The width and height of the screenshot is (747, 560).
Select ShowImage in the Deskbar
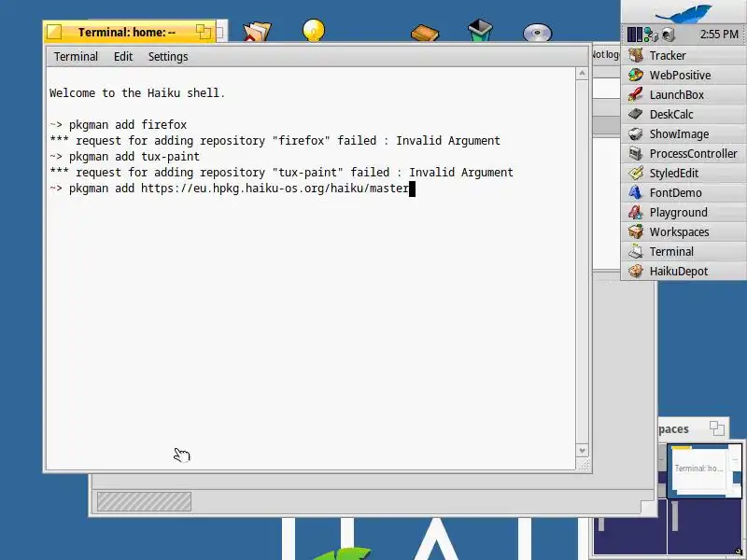pos(684,133)
